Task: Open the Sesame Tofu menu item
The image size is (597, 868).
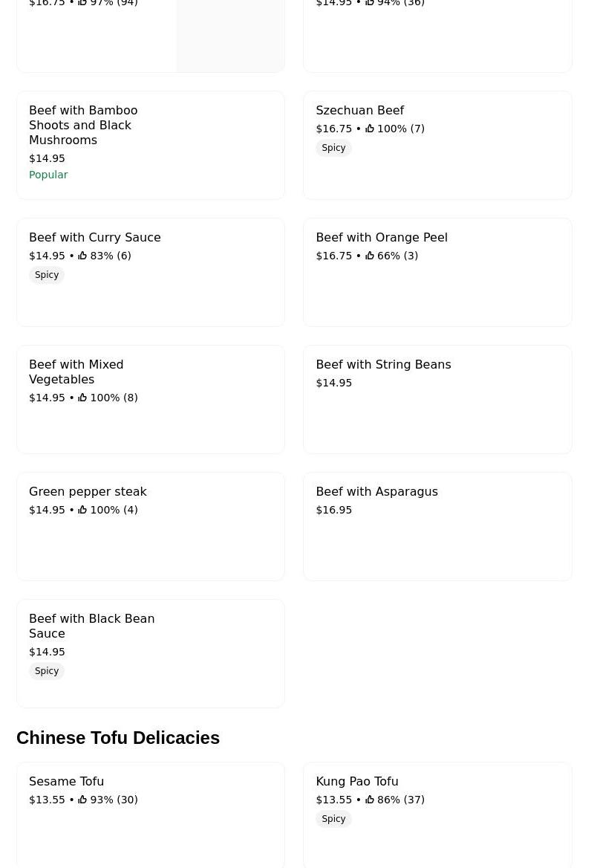Action: pos(151,814)
